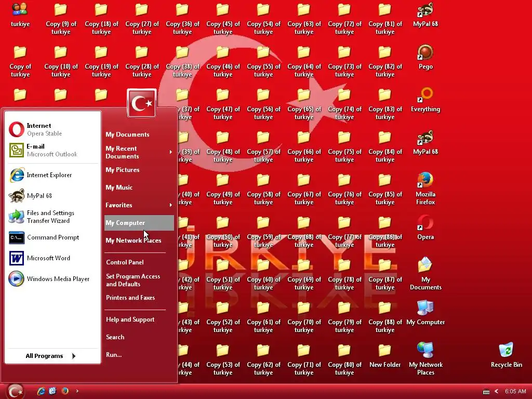Viewport: 532px width, 399px height.
Task: Click Firefox quick launch icon in taskbar
Action: (64, 391)
